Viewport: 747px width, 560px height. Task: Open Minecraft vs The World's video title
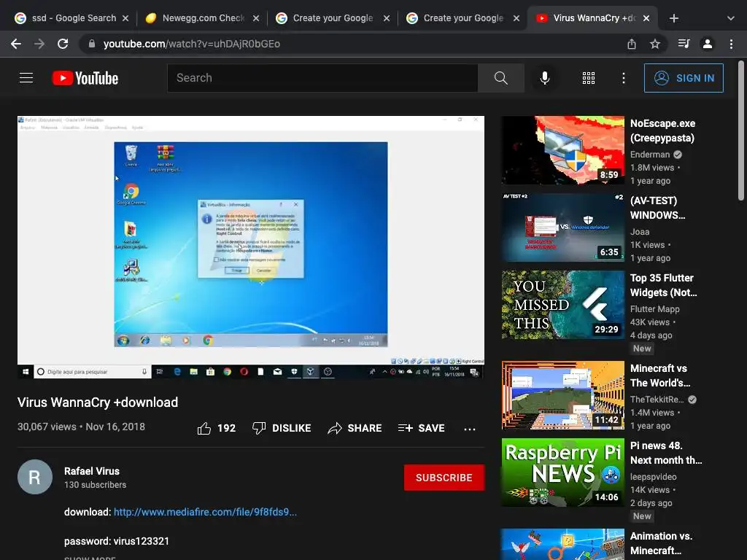click(660, 376)
